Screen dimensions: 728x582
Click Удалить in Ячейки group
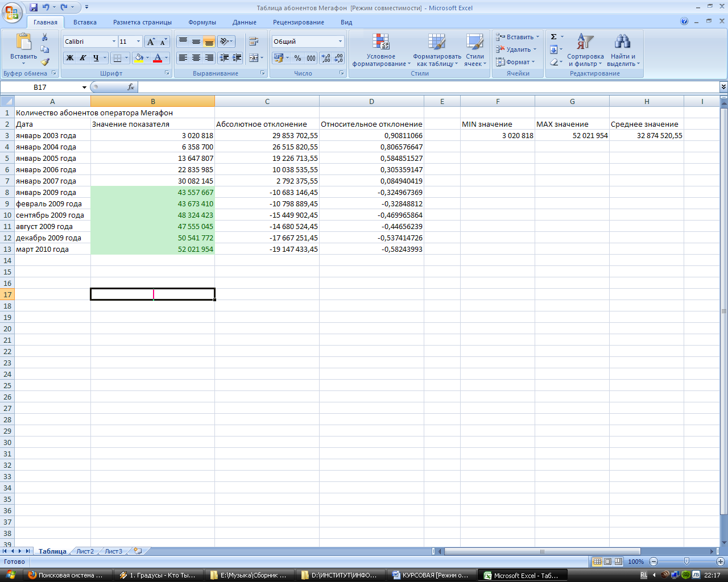point(516,49)
